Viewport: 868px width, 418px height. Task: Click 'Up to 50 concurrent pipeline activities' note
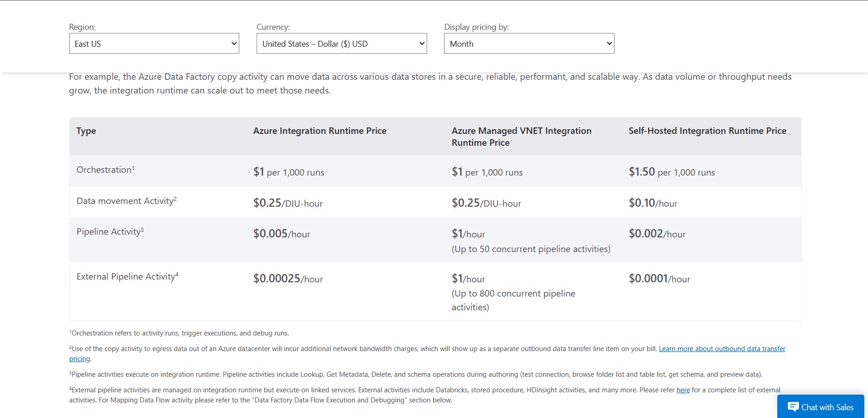531,249
